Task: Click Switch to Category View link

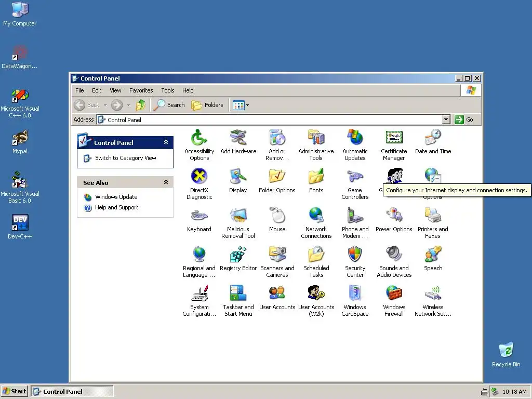Action: click(x=126, y=158)
